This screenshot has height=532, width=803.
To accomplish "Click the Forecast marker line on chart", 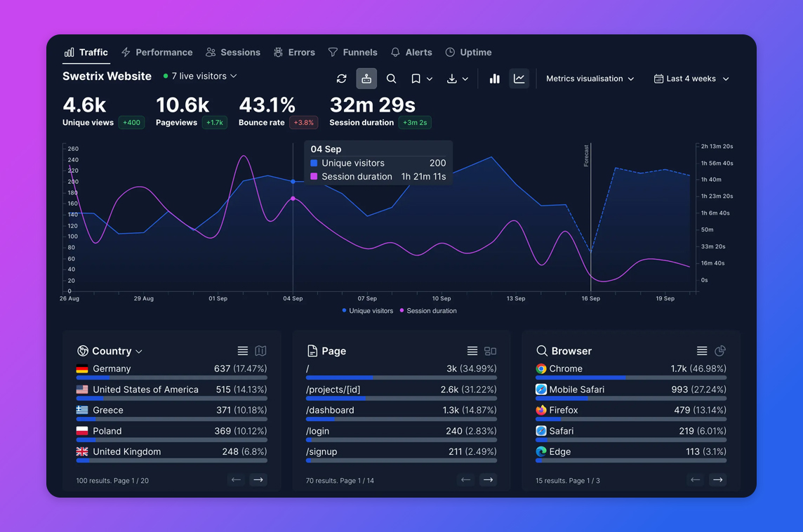I will point(590,217).
